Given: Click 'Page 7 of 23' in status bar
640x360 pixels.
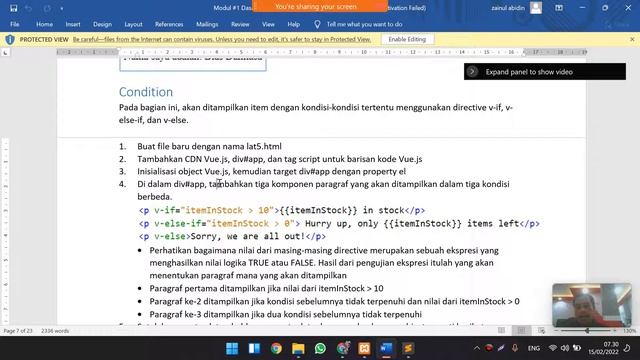Looking at the screenshot, I should click(x=18, y=331).
